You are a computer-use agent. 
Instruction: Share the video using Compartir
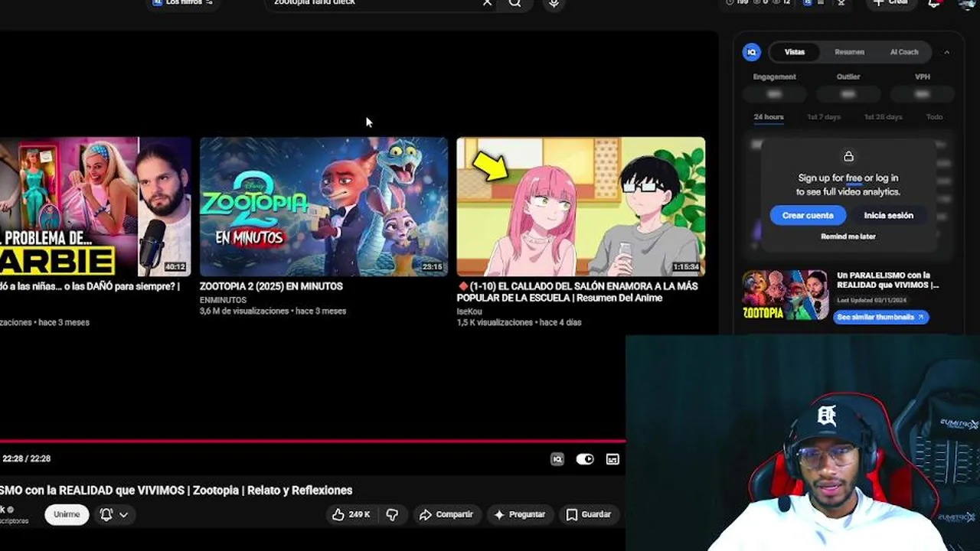pos(446,515)
